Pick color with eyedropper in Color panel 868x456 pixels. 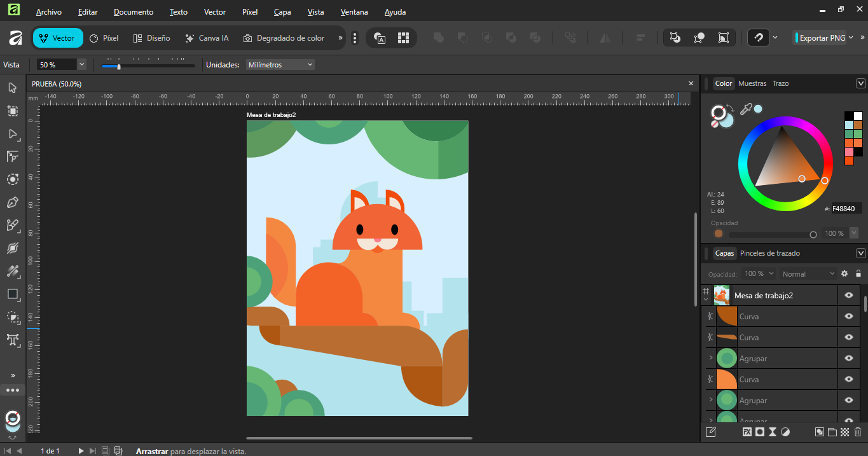pos(746,109)
